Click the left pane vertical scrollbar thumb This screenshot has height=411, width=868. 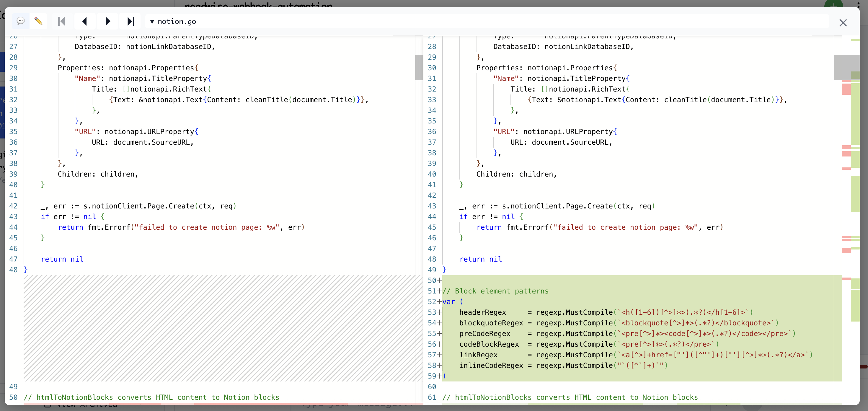(x=419, y=67)
